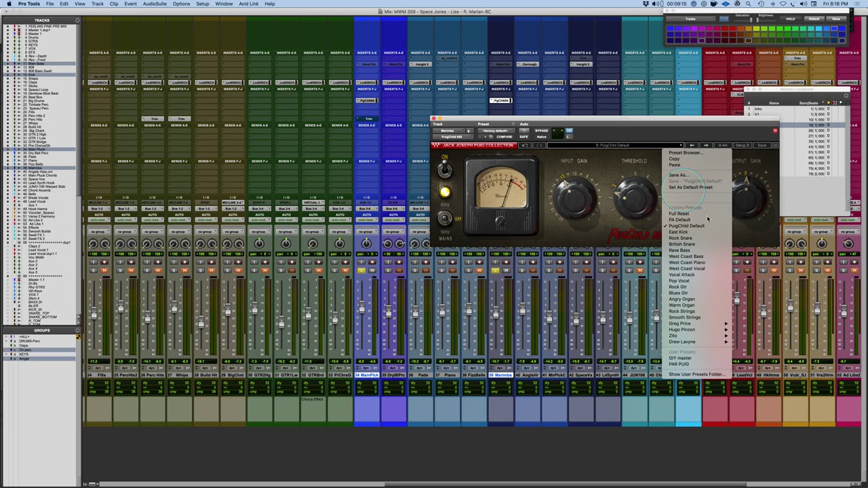
Task: Click the B→A copy button
Action: [x=723, y=145]
